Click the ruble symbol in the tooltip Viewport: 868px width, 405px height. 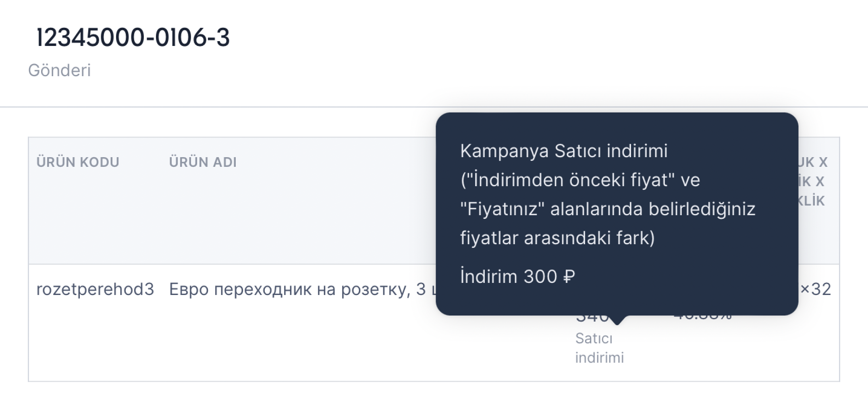569,276
